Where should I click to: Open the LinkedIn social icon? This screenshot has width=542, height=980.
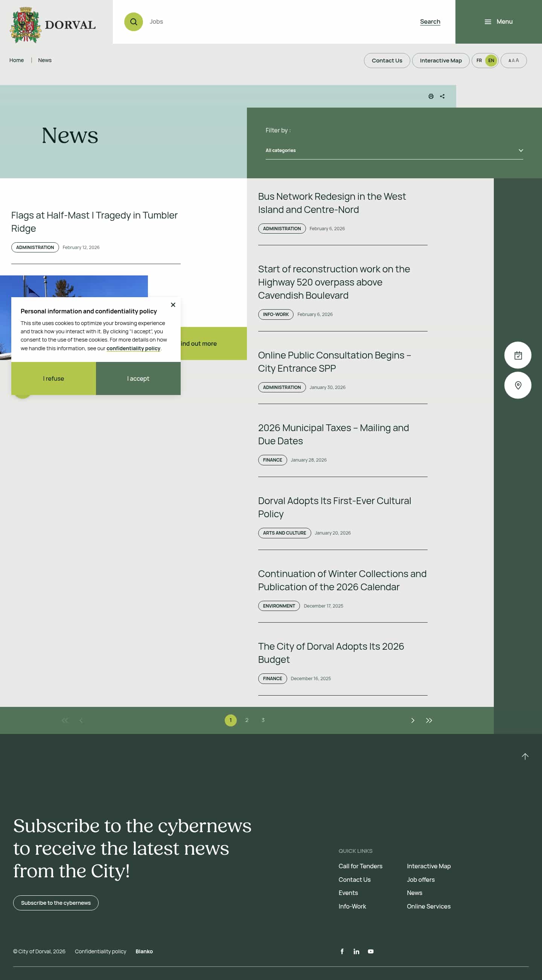point(356,951)
